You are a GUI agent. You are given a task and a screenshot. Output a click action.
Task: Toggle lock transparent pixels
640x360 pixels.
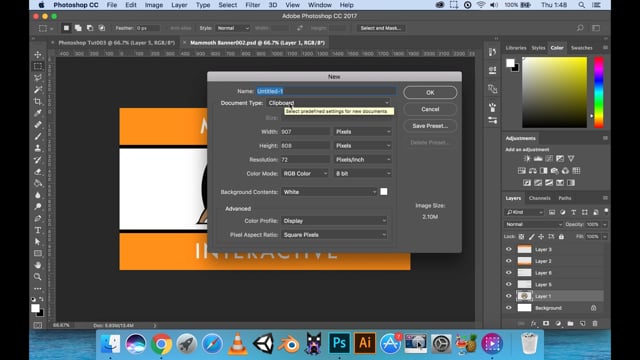[521, 237]
